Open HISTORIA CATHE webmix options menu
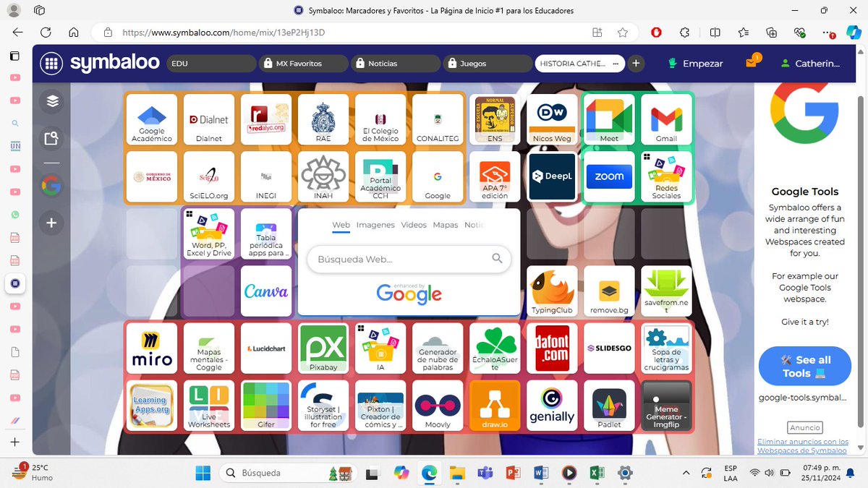Viewport: 868px width, 488px height. [x=616, y=64]
